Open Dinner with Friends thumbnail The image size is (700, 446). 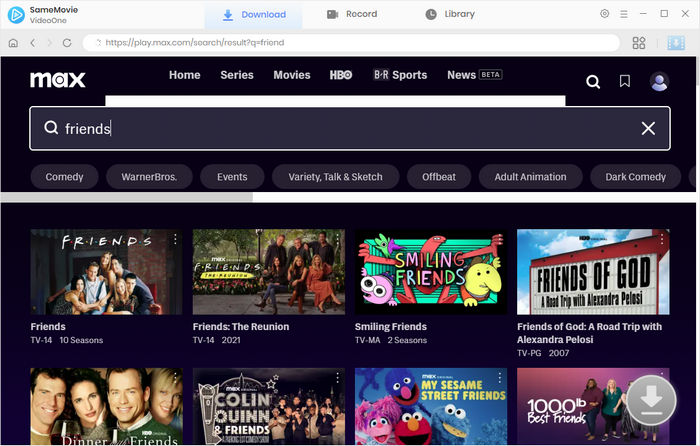pos(106,406)
